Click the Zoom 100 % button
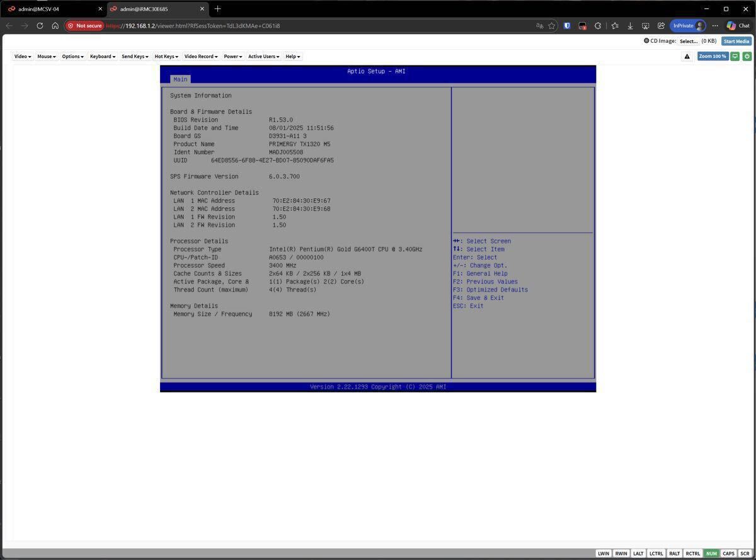The height and width of the screenshot is (560, 756). [x=713, y=56]
